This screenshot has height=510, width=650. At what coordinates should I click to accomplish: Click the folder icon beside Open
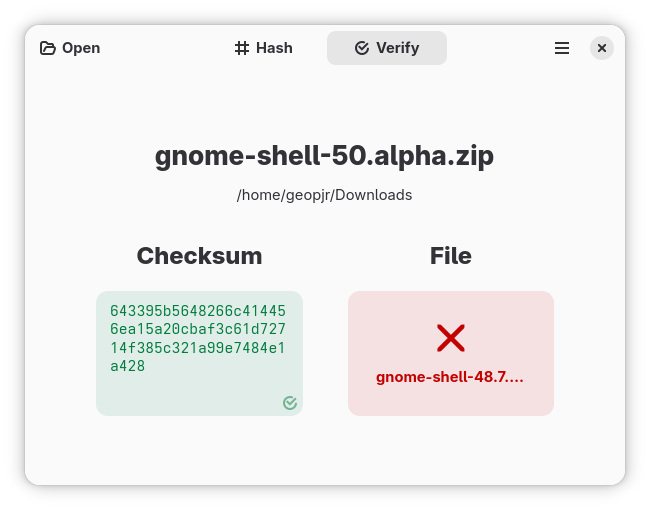pyautogui.click(x=48, y=48)
